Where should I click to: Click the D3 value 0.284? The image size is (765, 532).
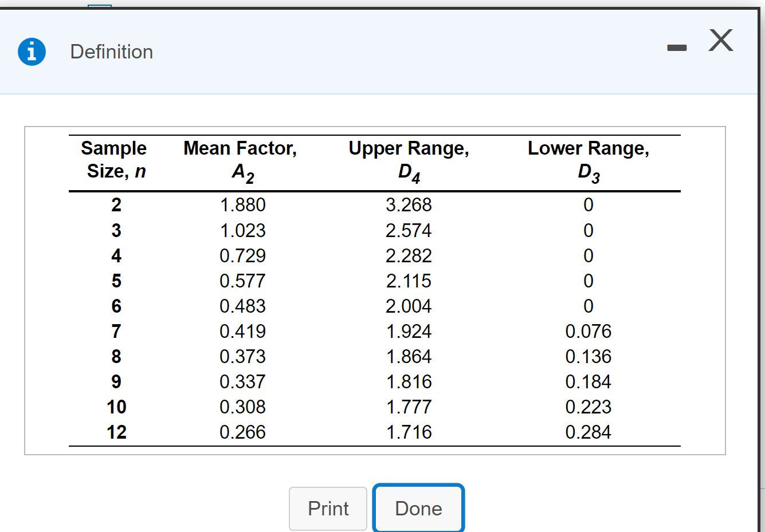point(589,432)
